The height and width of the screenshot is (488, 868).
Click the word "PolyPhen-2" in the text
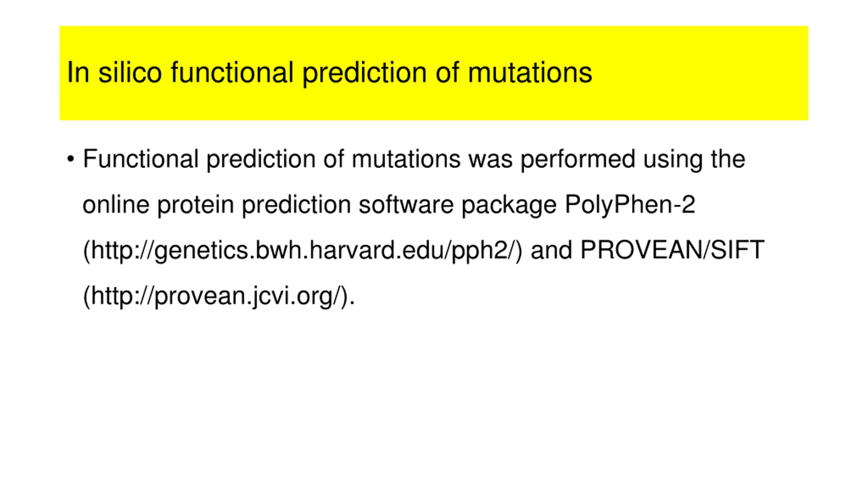[x=630, y=205]
